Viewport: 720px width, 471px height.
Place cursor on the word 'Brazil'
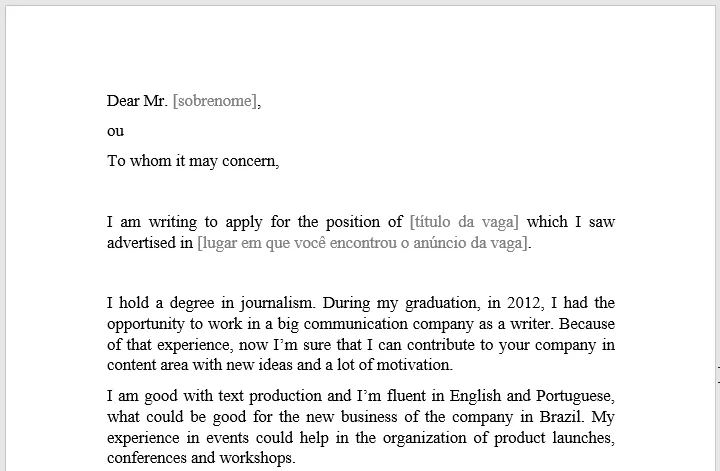pos(562,417)
